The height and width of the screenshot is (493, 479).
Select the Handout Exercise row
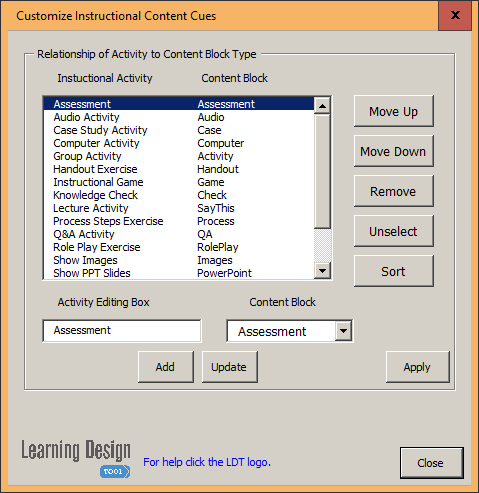click(179, 169)
